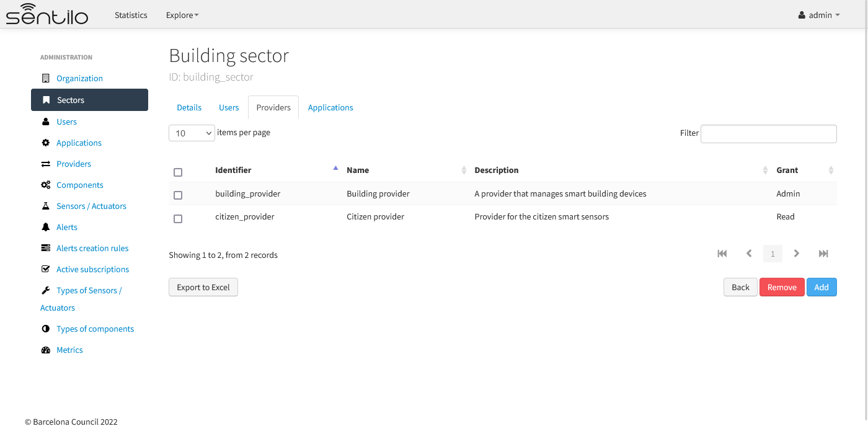
Task: Click the Alerts bell icon
Action: click(x=45, y=227)
